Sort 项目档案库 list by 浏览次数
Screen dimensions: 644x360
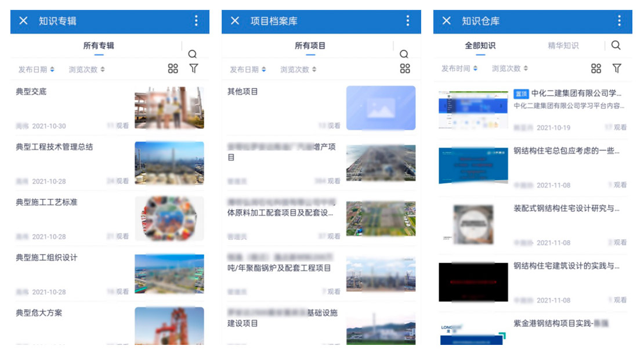click(x=298, y=69)
